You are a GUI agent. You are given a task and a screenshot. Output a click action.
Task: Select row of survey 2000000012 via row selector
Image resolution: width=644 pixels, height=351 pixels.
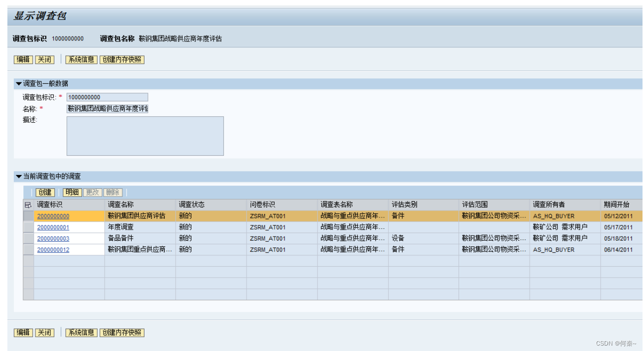tap(29, 250)
